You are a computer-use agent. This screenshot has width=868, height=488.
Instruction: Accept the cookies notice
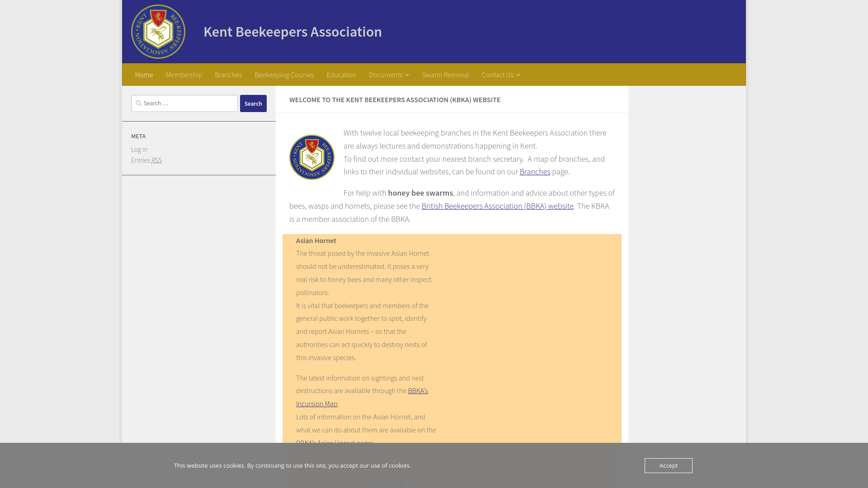coord(668,465)
